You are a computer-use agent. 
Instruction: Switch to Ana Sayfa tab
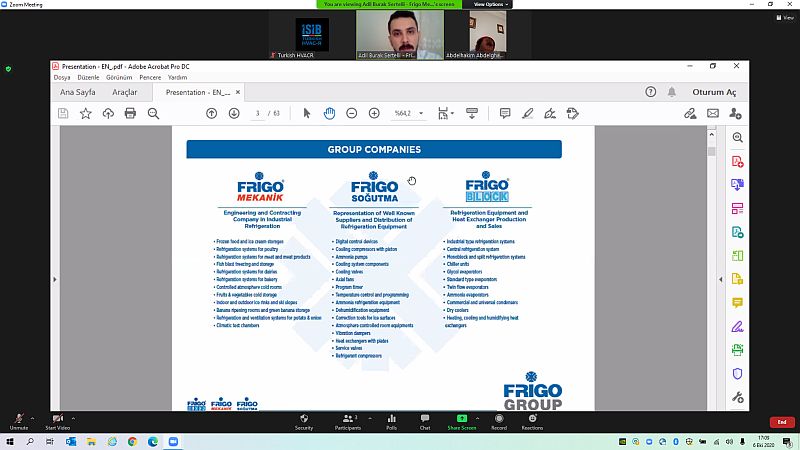(x=78, y=92)
